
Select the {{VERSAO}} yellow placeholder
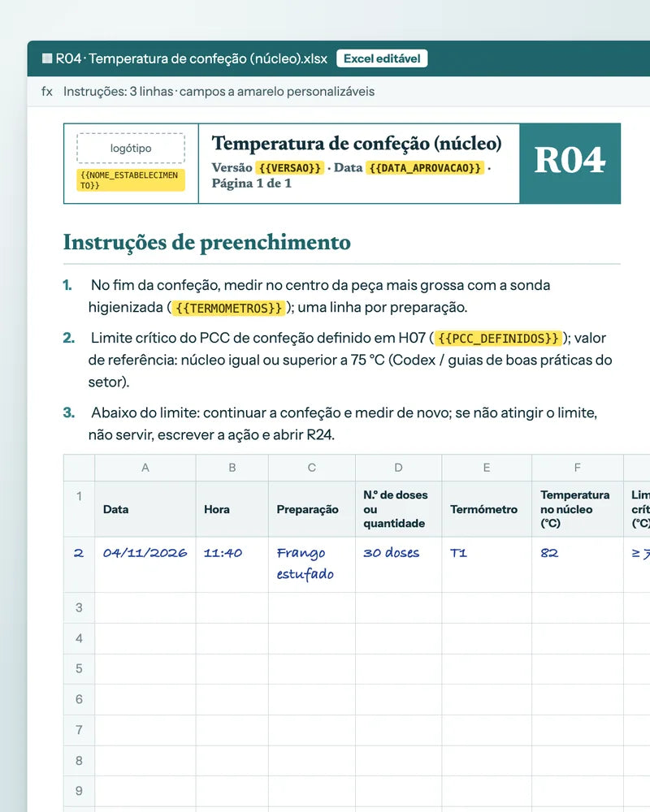[x=290, y=168]
